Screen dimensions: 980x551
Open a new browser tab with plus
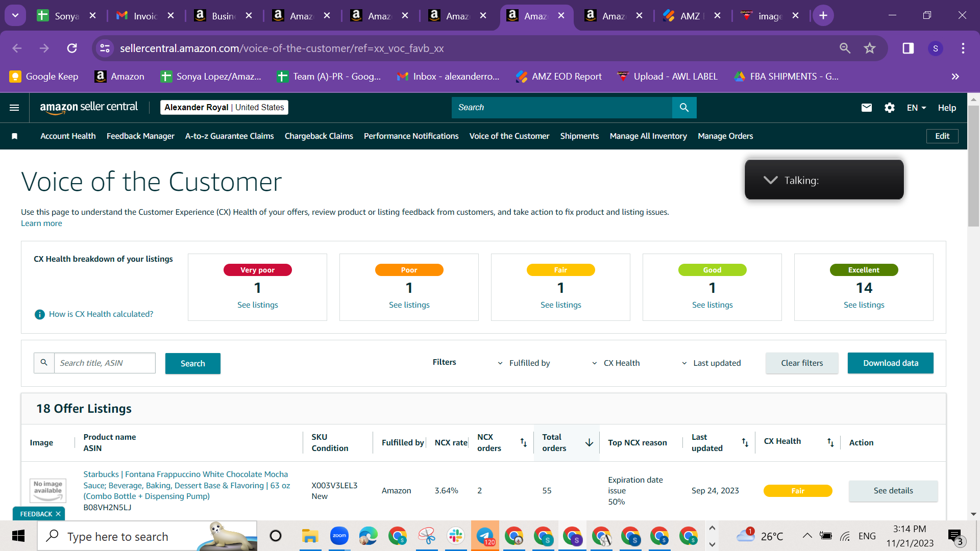coord(823,16)
